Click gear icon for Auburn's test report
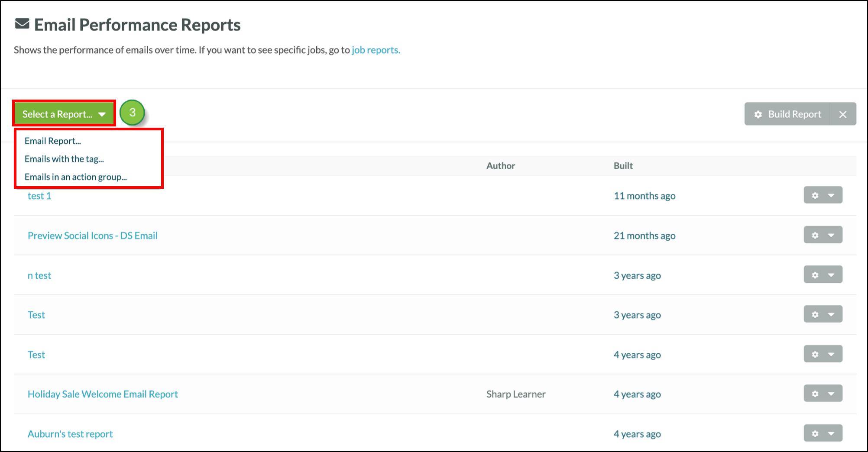This screenshot has width=868, height=452. [x=815, y=433]
